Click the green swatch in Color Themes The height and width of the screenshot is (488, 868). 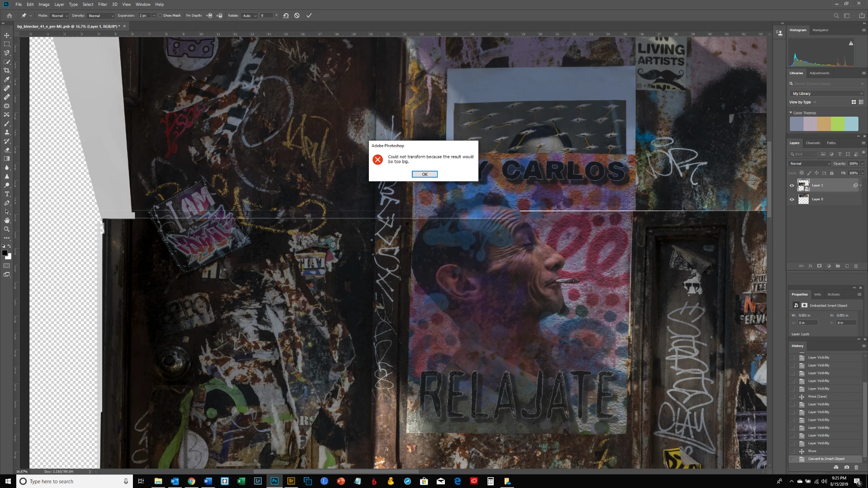(837, 124)
